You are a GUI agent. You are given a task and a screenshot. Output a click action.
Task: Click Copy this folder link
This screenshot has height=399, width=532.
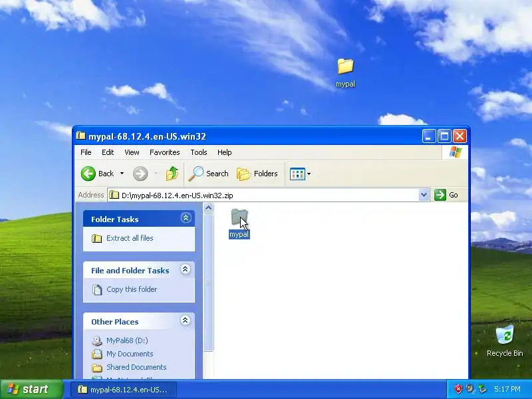(x=132, y=289)
